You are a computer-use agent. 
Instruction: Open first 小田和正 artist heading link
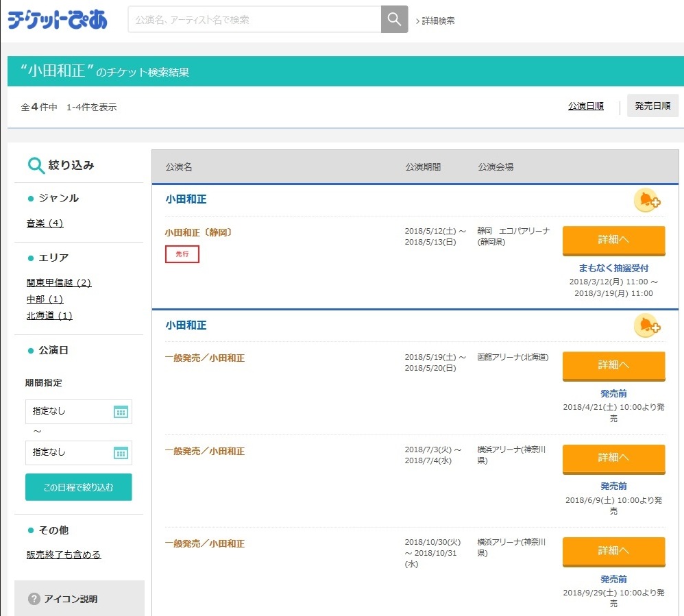[x=186, y=199]
